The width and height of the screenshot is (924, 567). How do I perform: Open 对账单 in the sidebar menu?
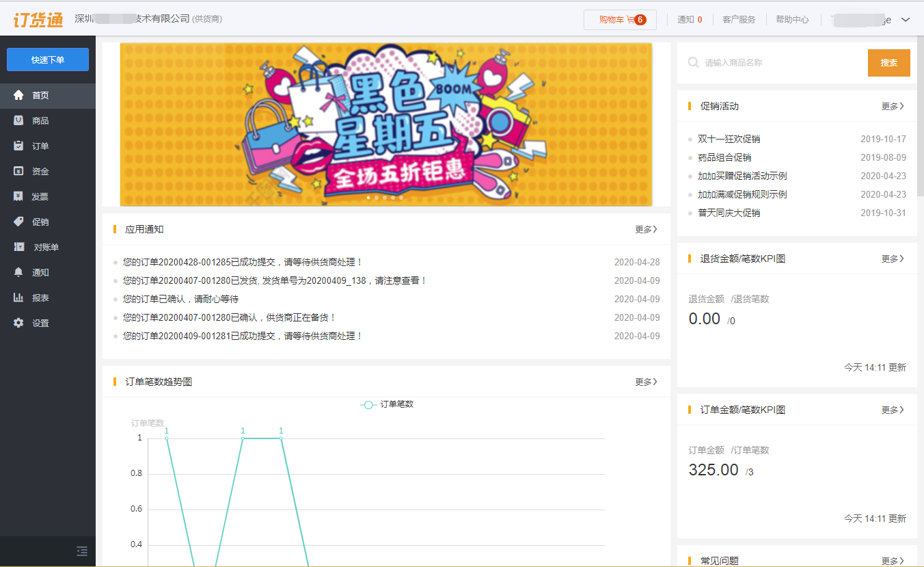[x=48, y=247]
